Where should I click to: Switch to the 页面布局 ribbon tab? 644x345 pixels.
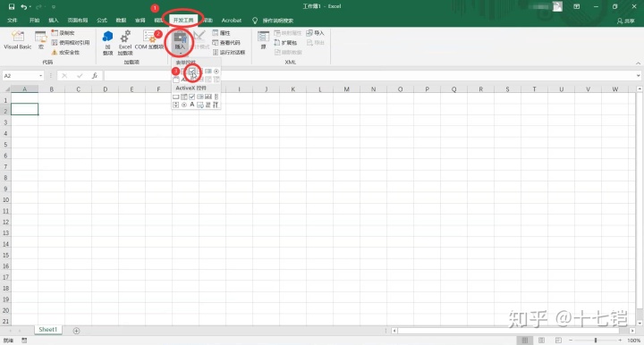[78, 20]
